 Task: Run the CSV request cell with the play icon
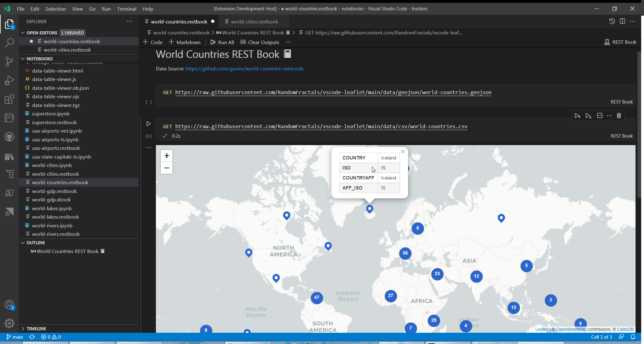[x=149, y=124]
